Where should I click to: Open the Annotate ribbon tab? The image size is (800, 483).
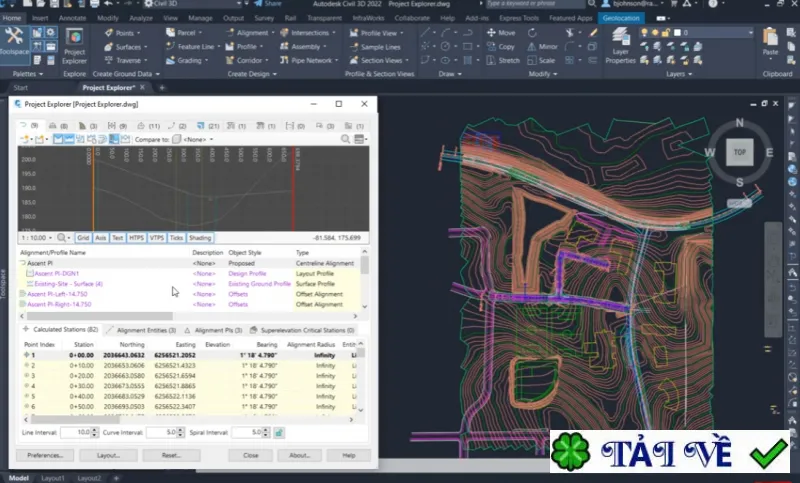[72, 18]
